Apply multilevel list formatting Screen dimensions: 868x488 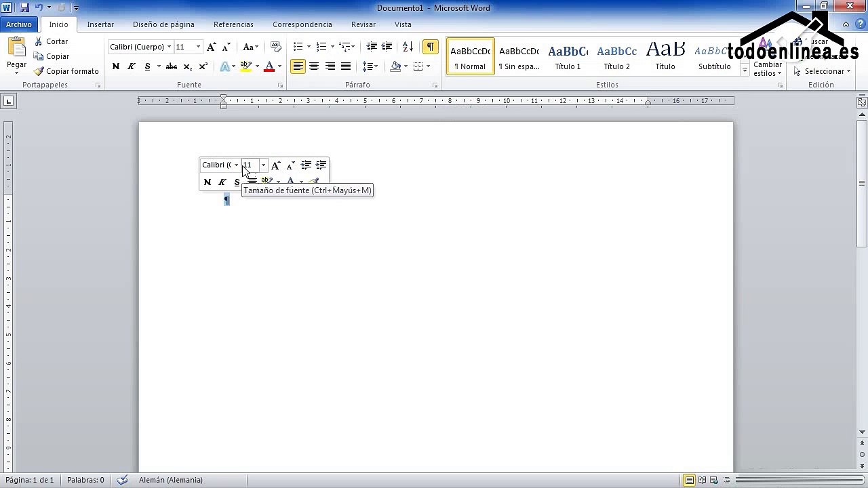pyautogui.click(x=345, y=47)
